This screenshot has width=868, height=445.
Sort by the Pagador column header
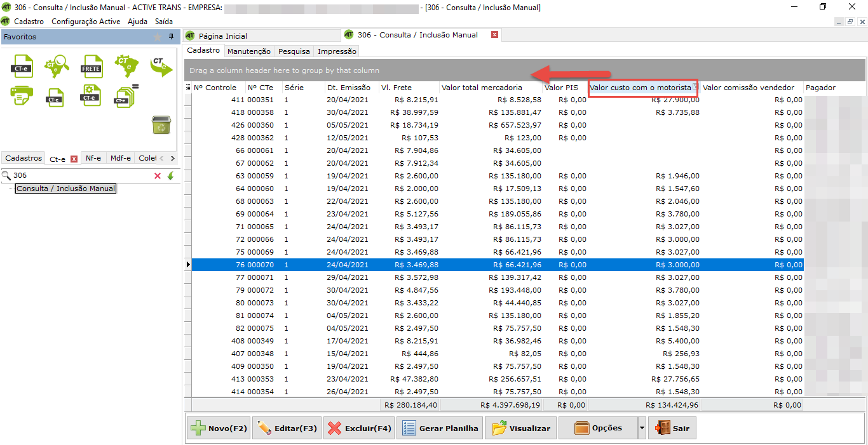click(834, 88)
